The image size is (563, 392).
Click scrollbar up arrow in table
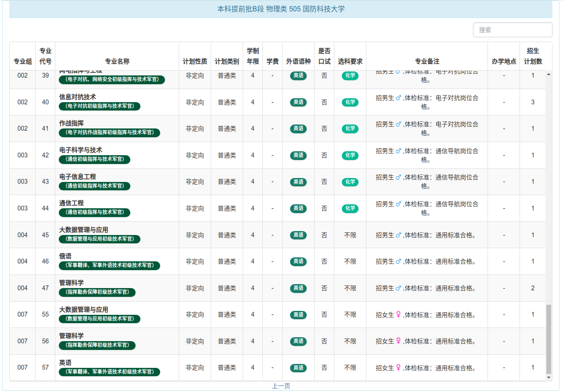549,74
